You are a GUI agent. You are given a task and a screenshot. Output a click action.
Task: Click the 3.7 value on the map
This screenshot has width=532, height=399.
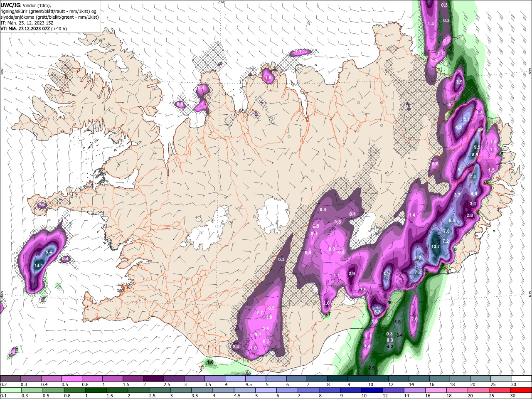pyautogui.click(x=457, y=195)
